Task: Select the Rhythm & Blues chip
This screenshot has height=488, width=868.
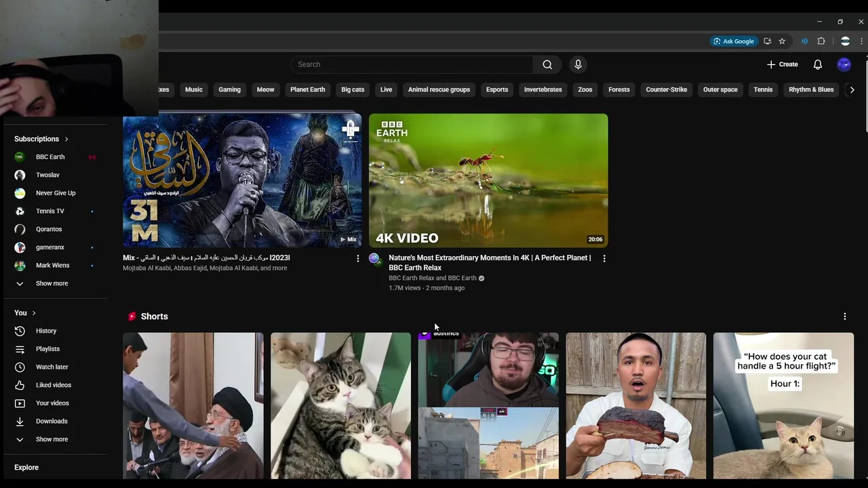Action: coord(811,89)
